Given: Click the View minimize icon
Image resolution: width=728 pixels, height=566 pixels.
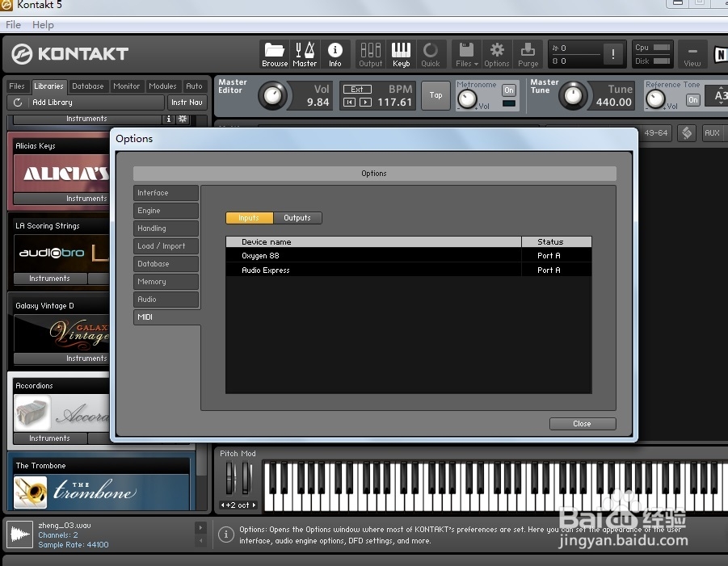Looking at the screenshot, I should [x=692, y=54].
